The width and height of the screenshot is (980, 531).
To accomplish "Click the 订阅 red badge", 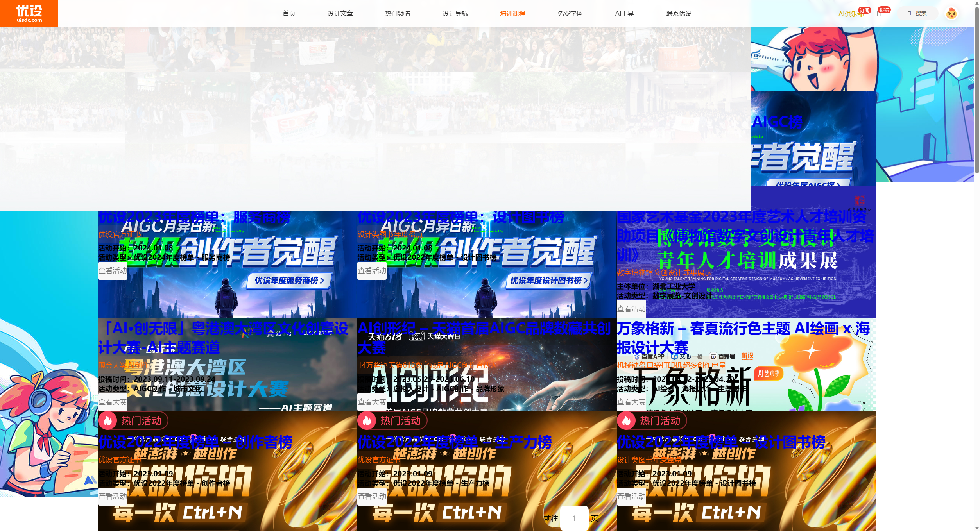I will pyautogui.click(x=864, y=10).
